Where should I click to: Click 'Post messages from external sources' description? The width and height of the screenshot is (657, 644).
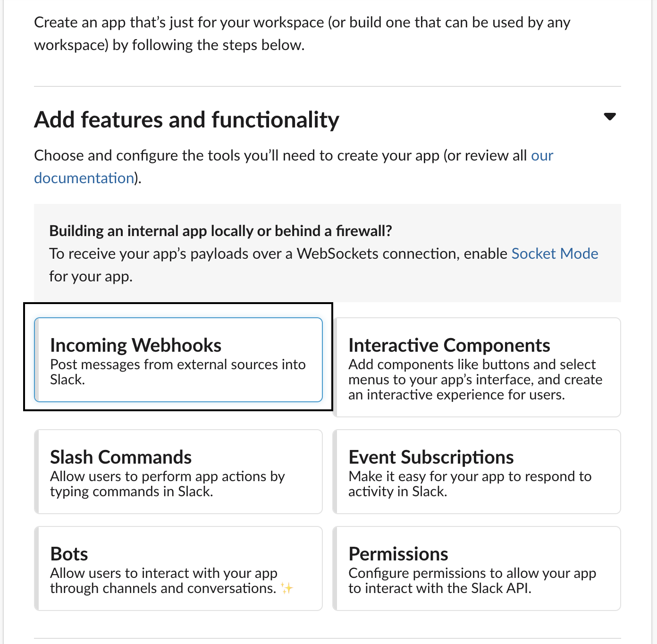[x=178, y=372]
